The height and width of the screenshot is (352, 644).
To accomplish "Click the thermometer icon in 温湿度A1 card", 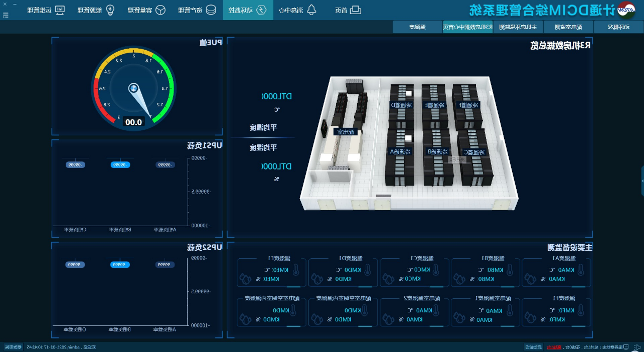I will point(581,270).
